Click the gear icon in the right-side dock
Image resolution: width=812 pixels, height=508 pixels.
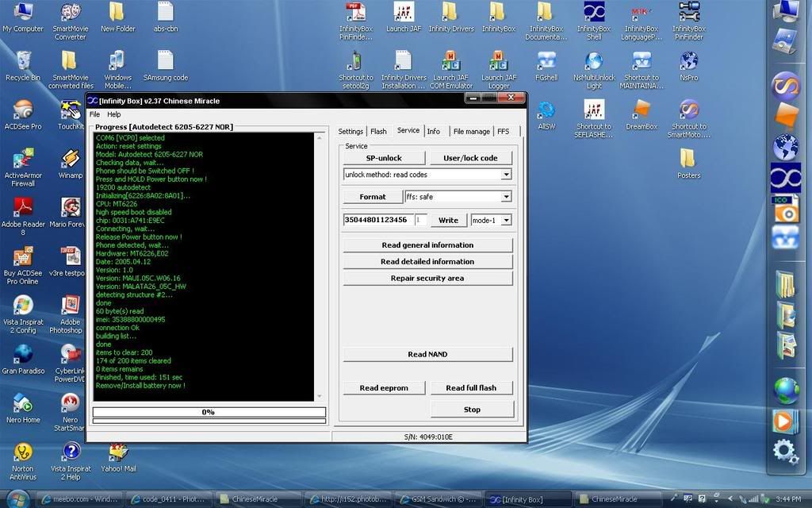(785, 451)
